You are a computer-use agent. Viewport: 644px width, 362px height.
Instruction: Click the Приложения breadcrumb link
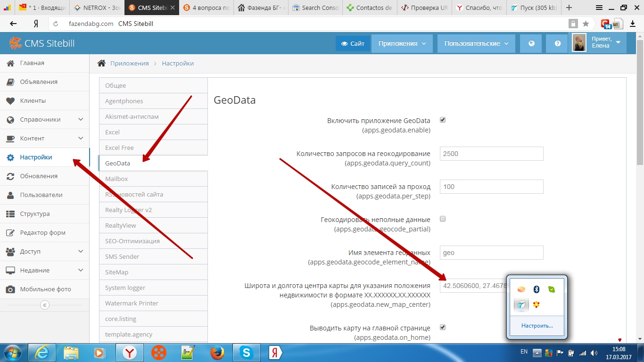tap(129, 63)
